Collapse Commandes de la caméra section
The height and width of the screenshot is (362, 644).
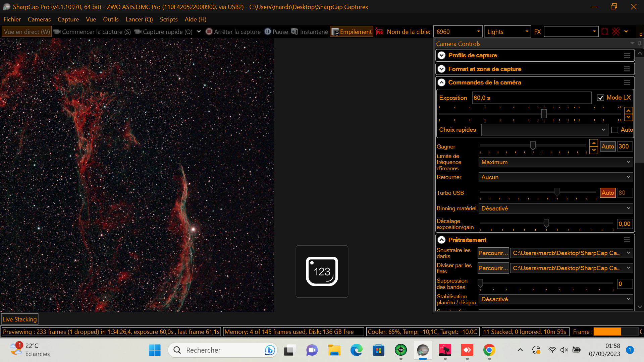pyautogui.click(x=442, y=82)
